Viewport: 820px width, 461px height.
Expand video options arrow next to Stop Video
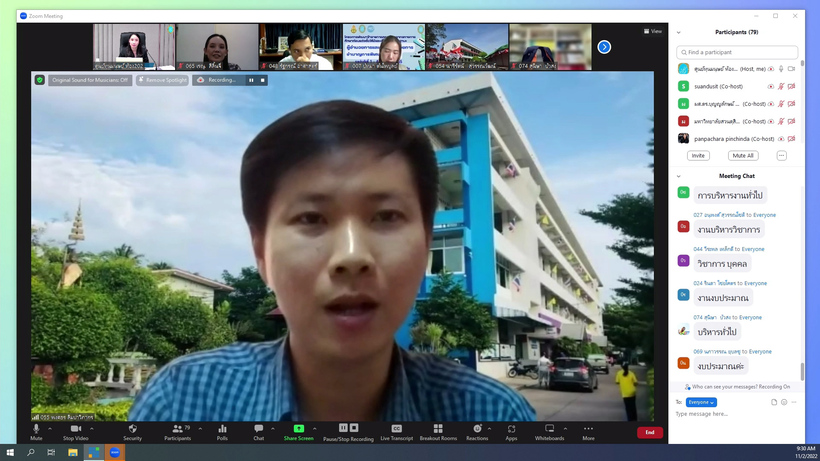coord(92,429)
